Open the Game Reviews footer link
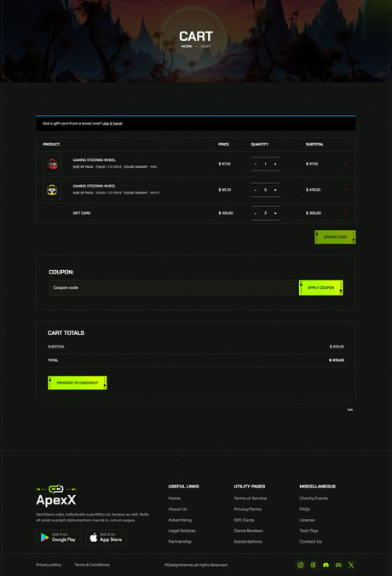The height and width of the screenshot is (576, 392). pyautogui.click(x=248, y=531)
